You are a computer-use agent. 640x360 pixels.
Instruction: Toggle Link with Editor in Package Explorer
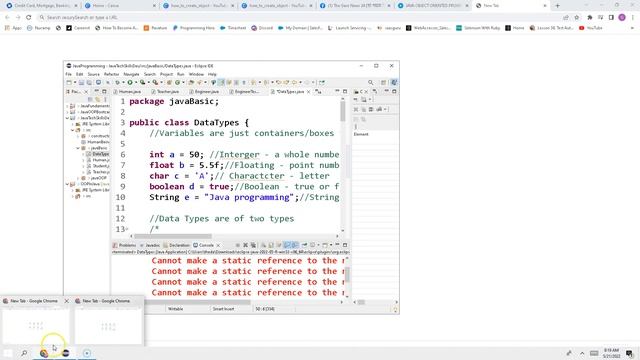98,99
